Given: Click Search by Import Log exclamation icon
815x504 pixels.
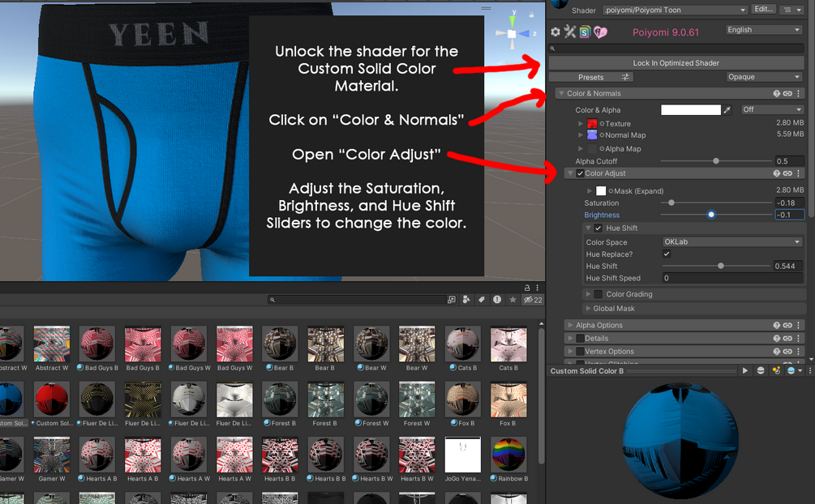Looking at the screenshot, I should tap(497, 300).
